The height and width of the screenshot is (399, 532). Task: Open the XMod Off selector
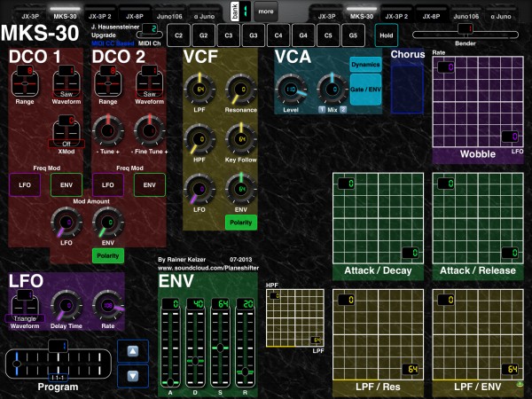point(66,131)
